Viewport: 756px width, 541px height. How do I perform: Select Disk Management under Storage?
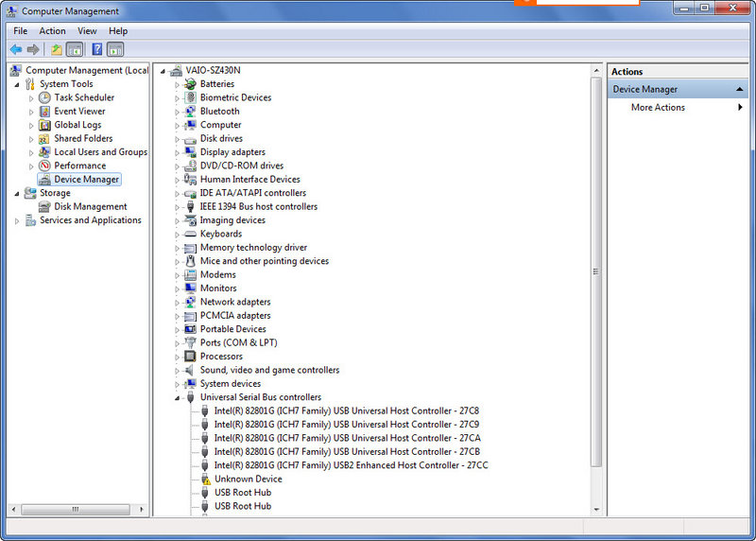(90, 207)
